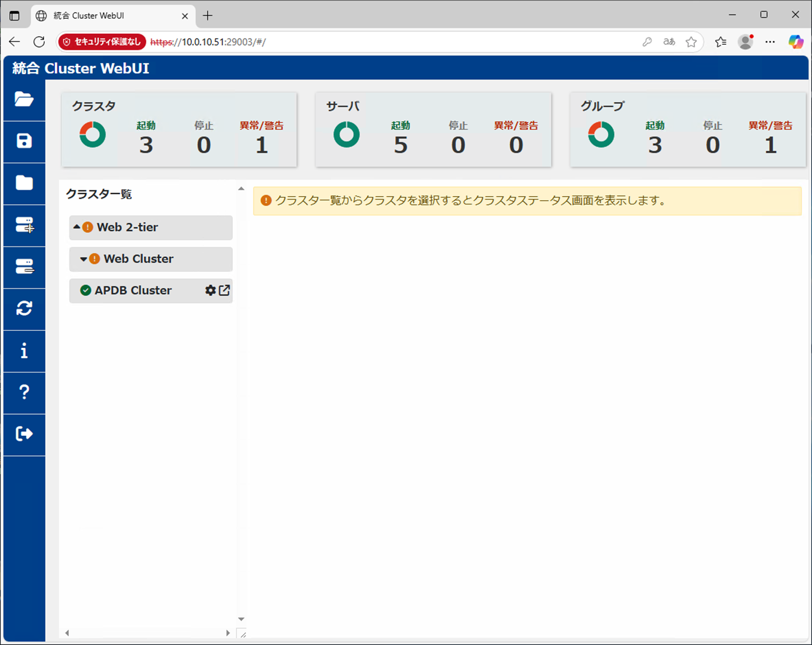Select the 統合 Cluster WebUI browser tab
Viewport: 812px width, 645px height.
coord(112,15)
